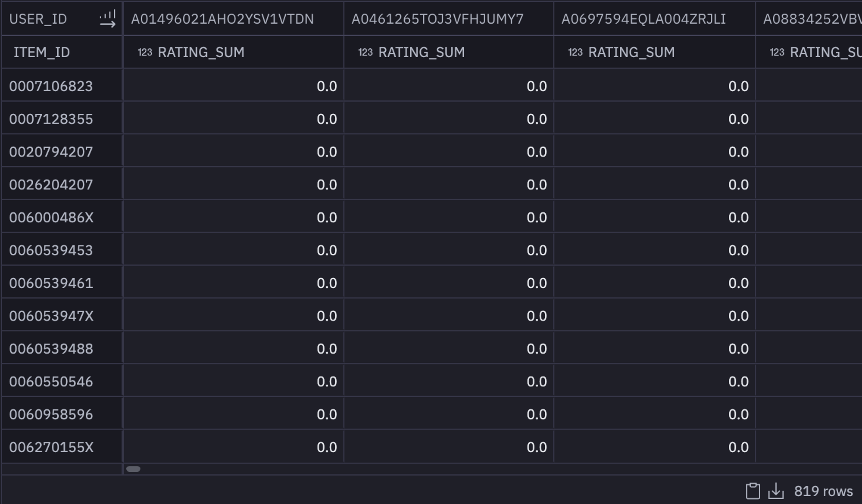Image resolution: width=862 pixels, height=504 pixels.
Task: Click the sort icon beside USER_ID header
Action: pyautogui.click(x=108, y=19)
